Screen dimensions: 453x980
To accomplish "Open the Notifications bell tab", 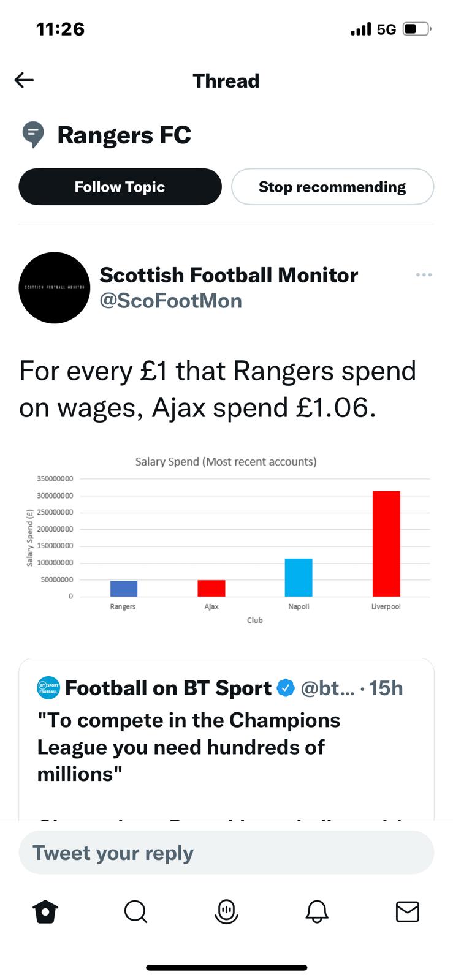I will [317, 912].
